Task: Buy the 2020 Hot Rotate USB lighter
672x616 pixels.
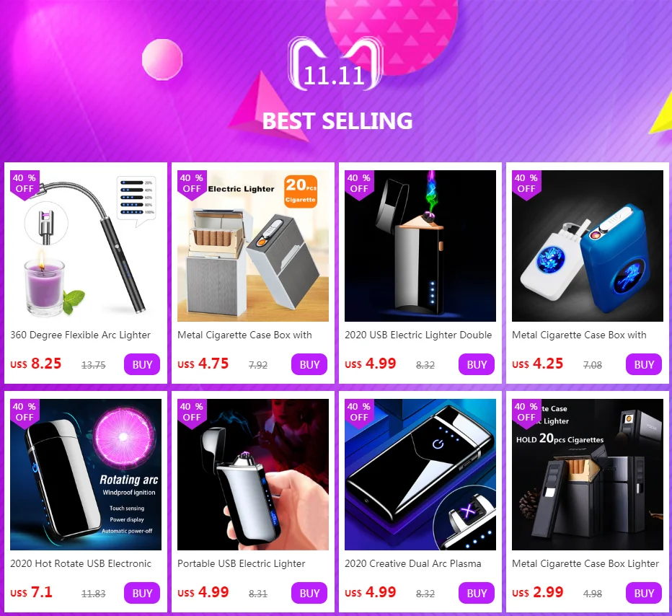Action: (x=142, y=593)
